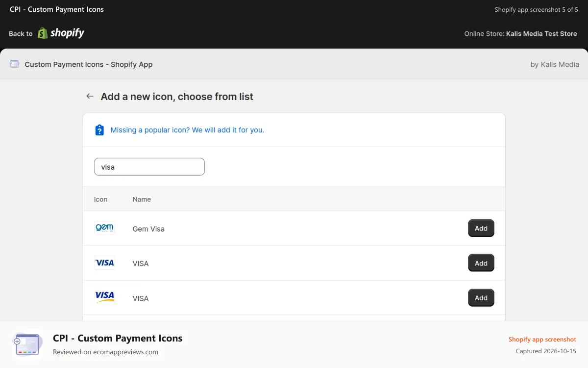Click Reviewed on ecomappreviews.com text

tap(105, 352)
